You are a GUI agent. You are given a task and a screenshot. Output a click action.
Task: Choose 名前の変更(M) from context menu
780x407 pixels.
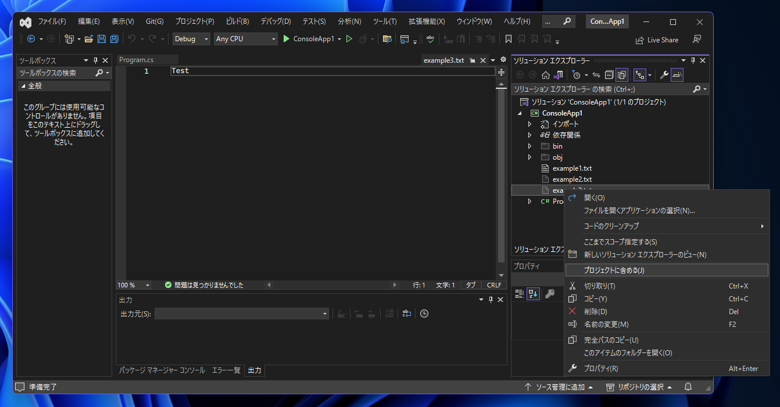tap(667, 324)
